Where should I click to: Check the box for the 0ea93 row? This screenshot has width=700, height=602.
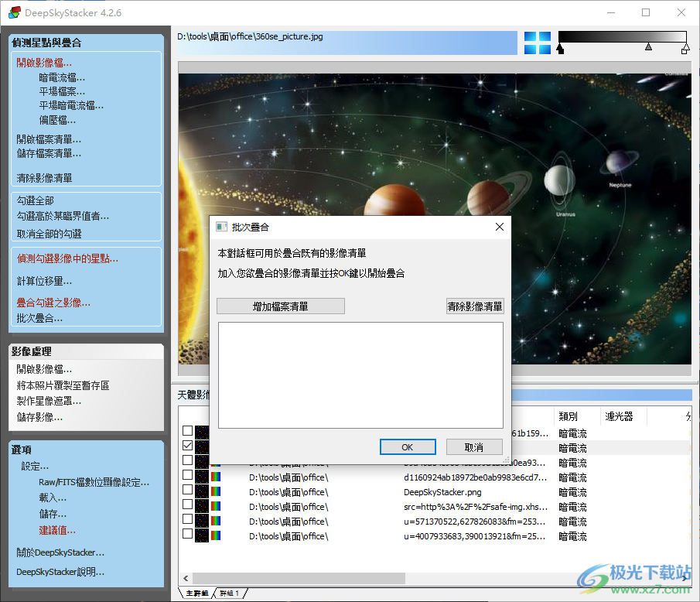(x=187, y=460)
